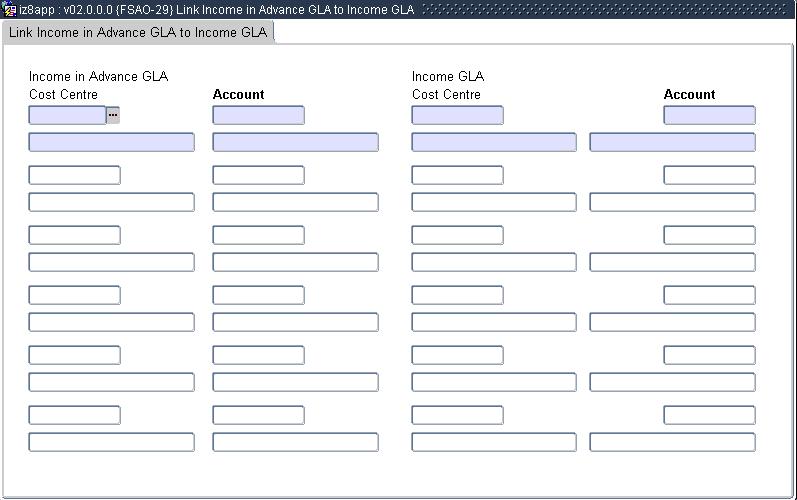Click first-row Income in Advance Cost Centre description
This screenshot has height=500, width=797.
[111, 142]
